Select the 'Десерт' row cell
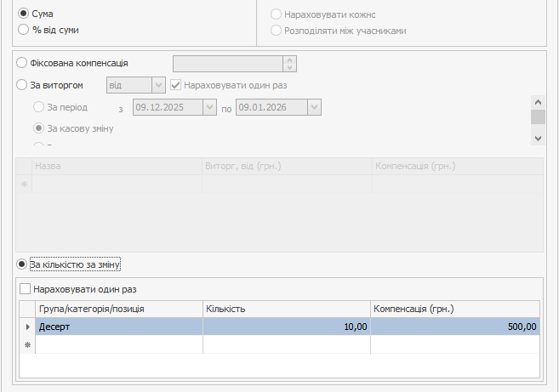Screen dimensions: 559x392 click(118, 327)
